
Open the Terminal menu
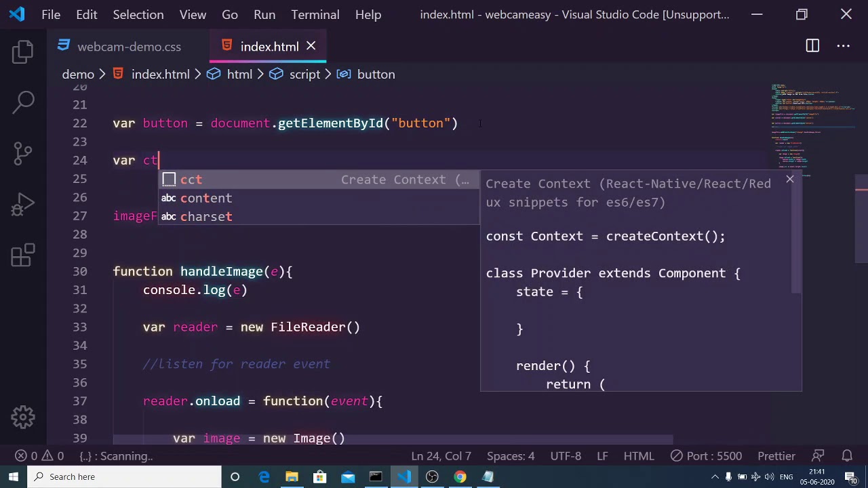coord(315,14)
